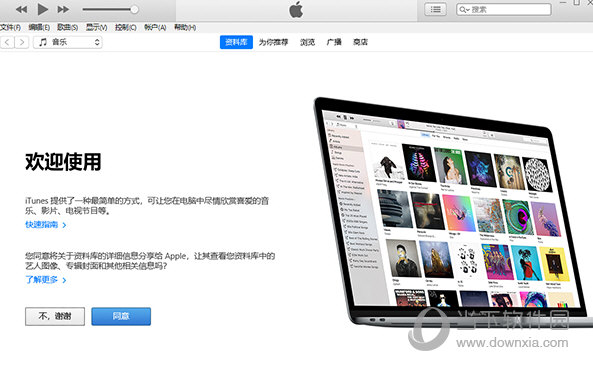Click the search field

coord(503,9)
